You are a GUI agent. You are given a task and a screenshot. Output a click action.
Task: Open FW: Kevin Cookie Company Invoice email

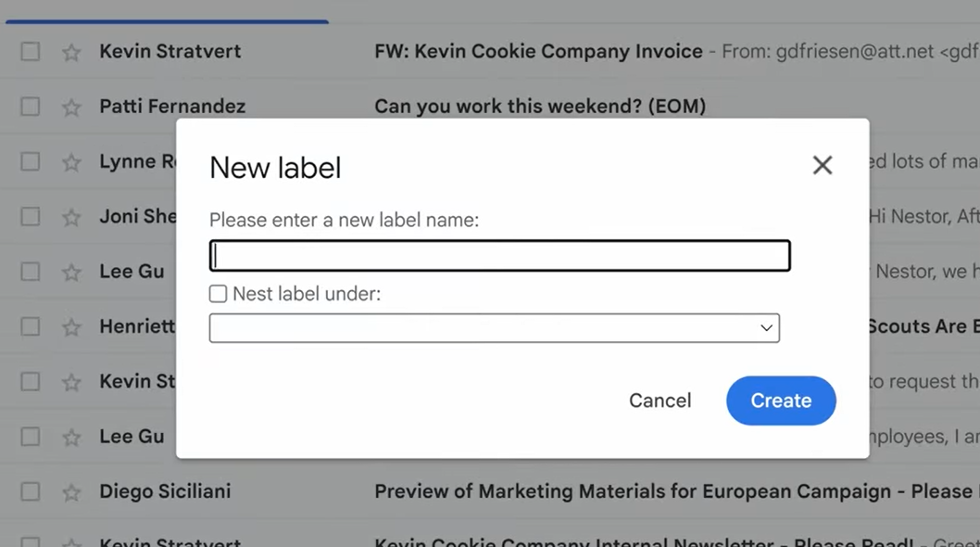click(x=537, y=52)
